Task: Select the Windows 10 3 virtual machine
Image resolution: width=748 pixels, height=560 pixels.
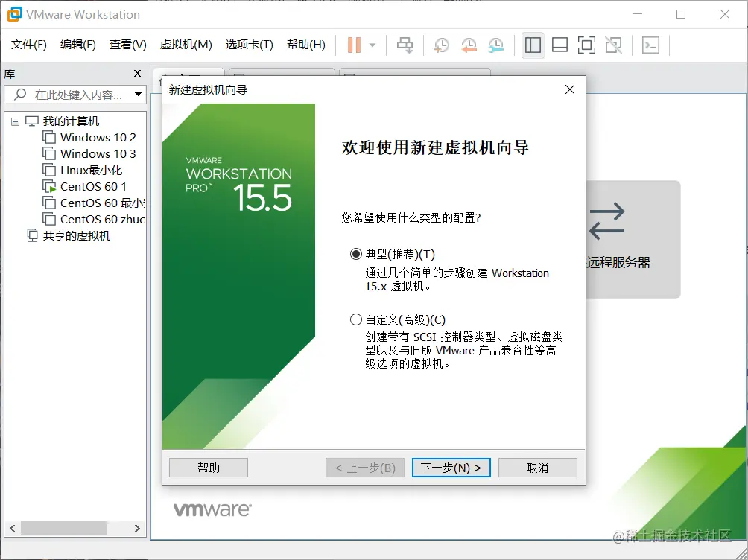Action: tap(98, 153)
